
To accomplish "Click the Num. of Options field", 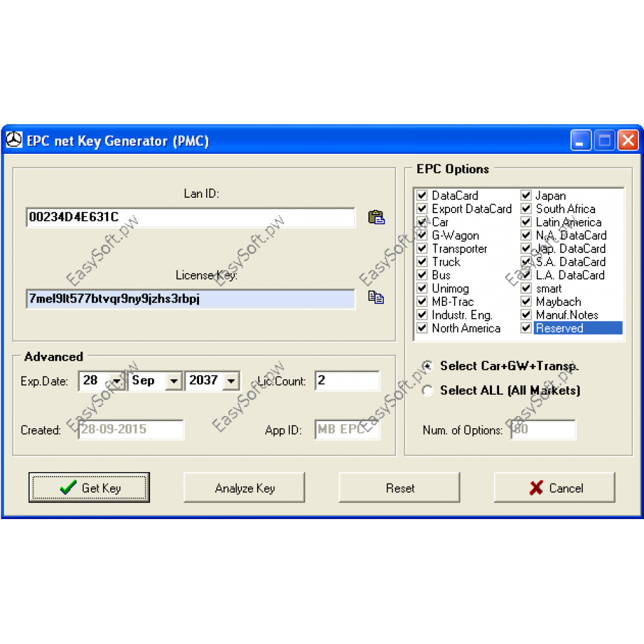I will click(x=544, y=430).
